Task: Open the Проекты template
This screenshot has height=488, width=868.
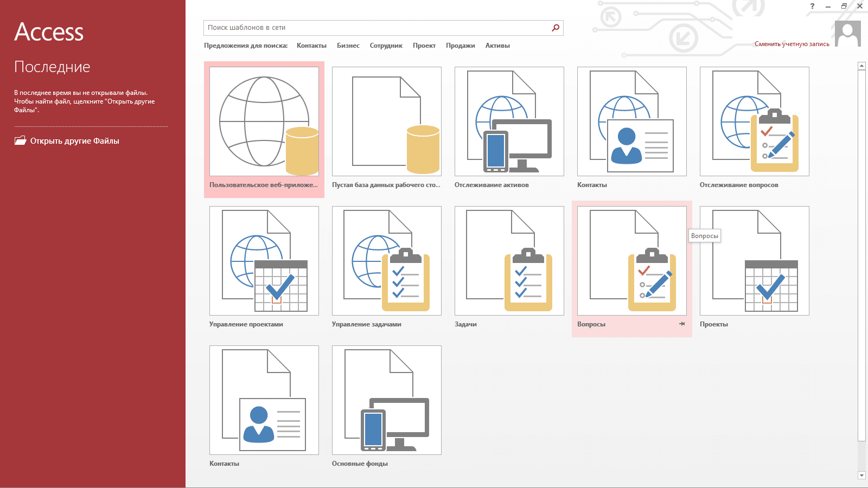Action: (x=755, y=268)
